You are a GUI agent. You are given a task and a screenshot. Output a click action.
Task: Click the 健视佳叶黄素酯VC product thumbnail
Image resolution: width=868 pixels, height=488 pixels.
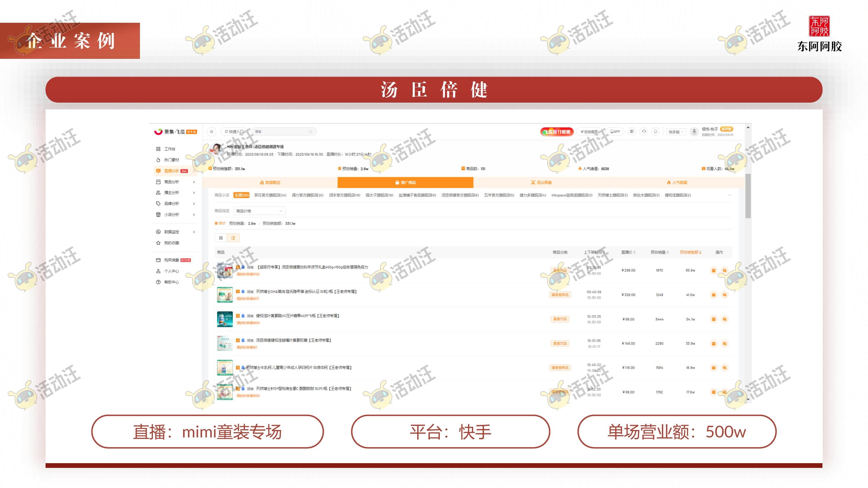pyautogui.click(x=225, y=319)
